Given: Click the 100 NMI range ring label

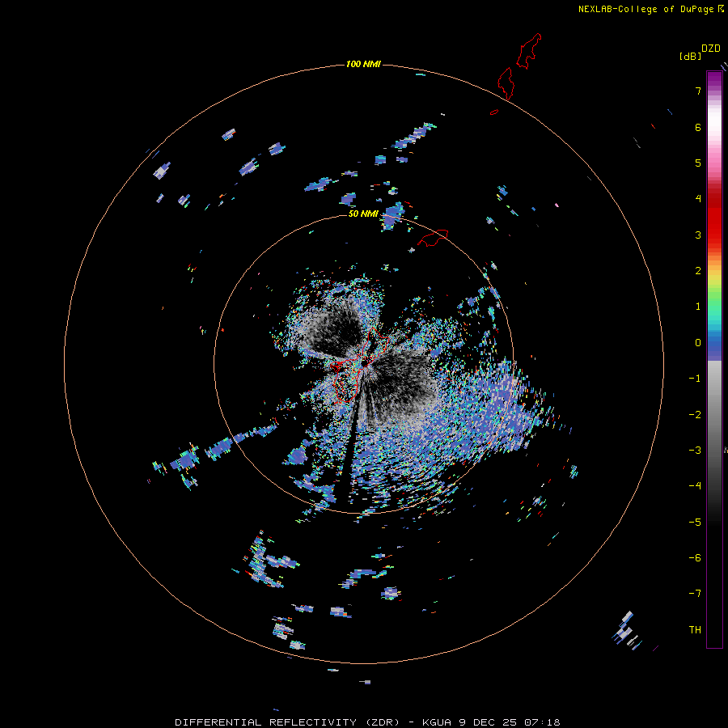Looking at the screenshot, I should coord(363,64).
